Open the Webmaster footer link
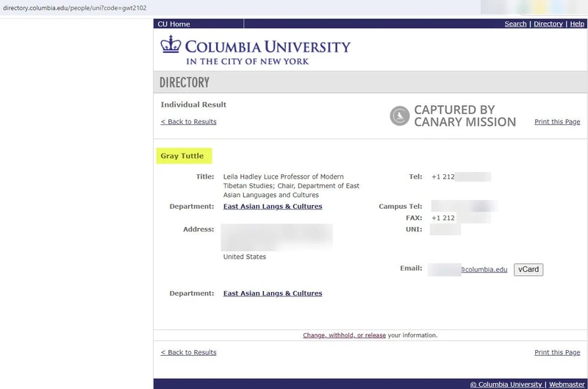 [567, 384]
